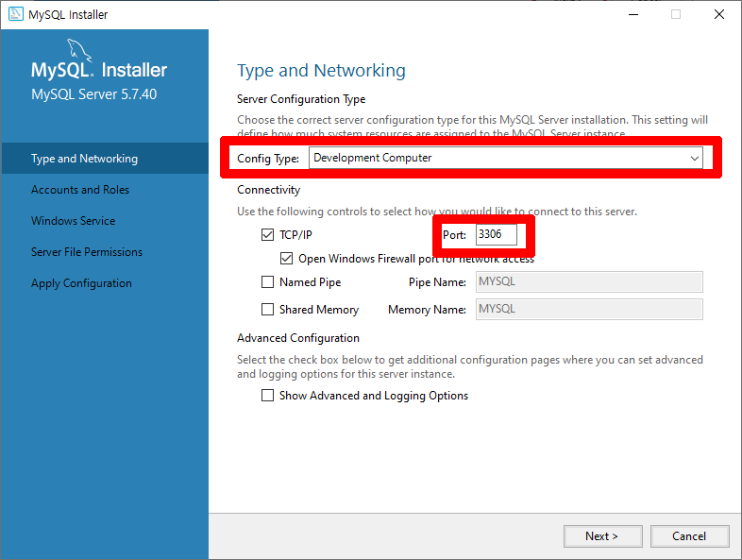The height and width of the screenshot is (560, 742).
Task: Uncheck Open Windows Firewall port option
Action: [286, 259]
